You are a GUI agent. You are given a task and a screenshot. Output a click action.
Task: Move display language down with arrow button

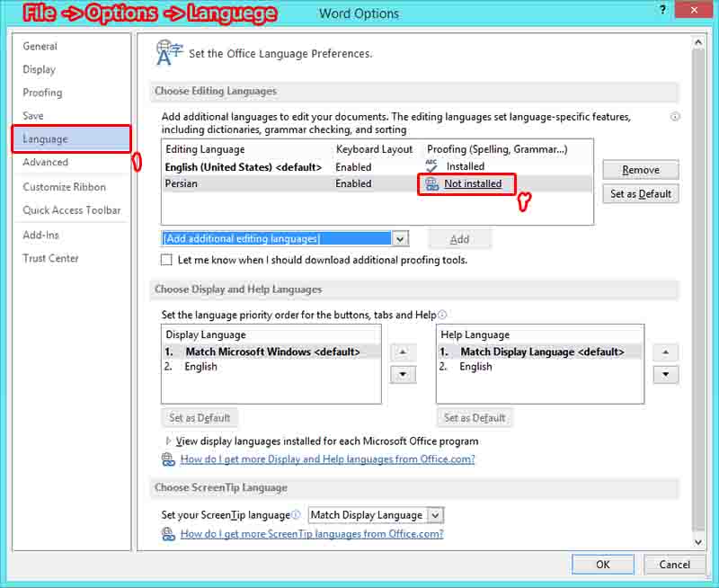[403, 375]
